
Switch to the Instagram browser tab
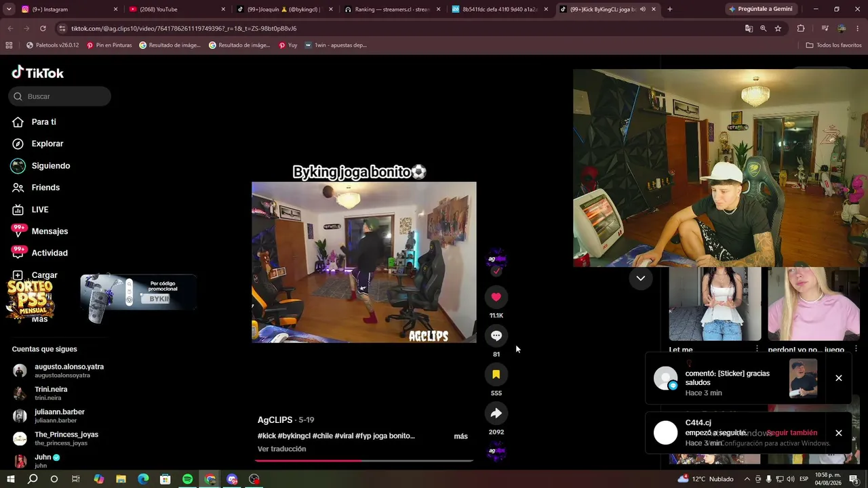pyautogui.click(x=68, y=9)
